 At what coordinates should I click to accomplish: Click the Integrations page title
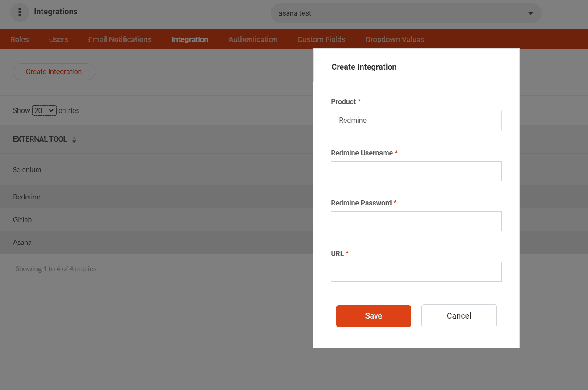pos(56,12)
